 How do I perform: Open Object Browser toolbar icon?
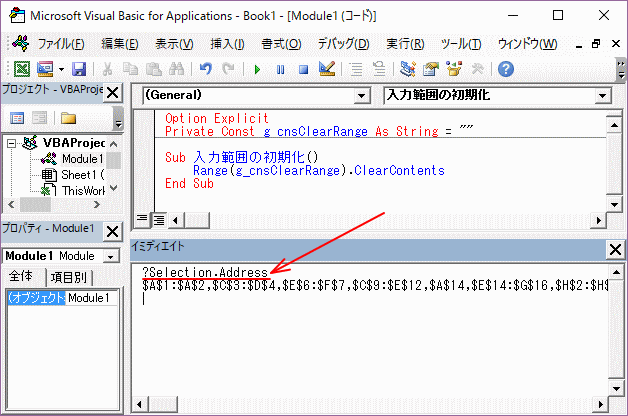[x=454, y=69]
